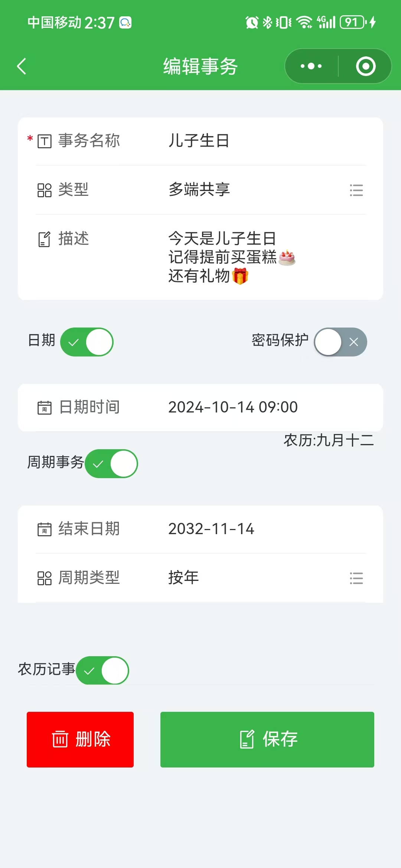Tap the text icon beside 事务名称

[x=45, y=141]
